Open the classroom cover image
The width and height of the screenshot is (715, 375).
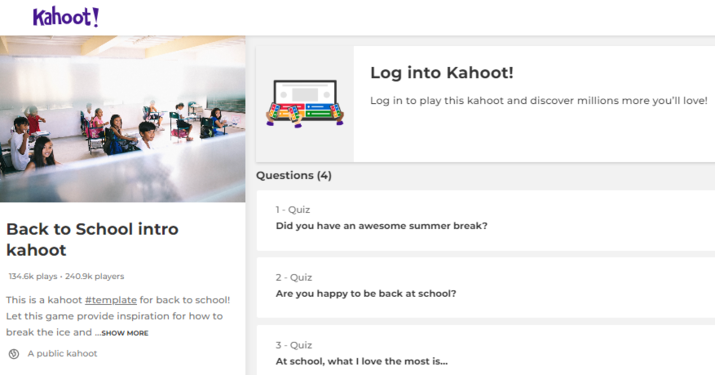[x=123, y=119]
